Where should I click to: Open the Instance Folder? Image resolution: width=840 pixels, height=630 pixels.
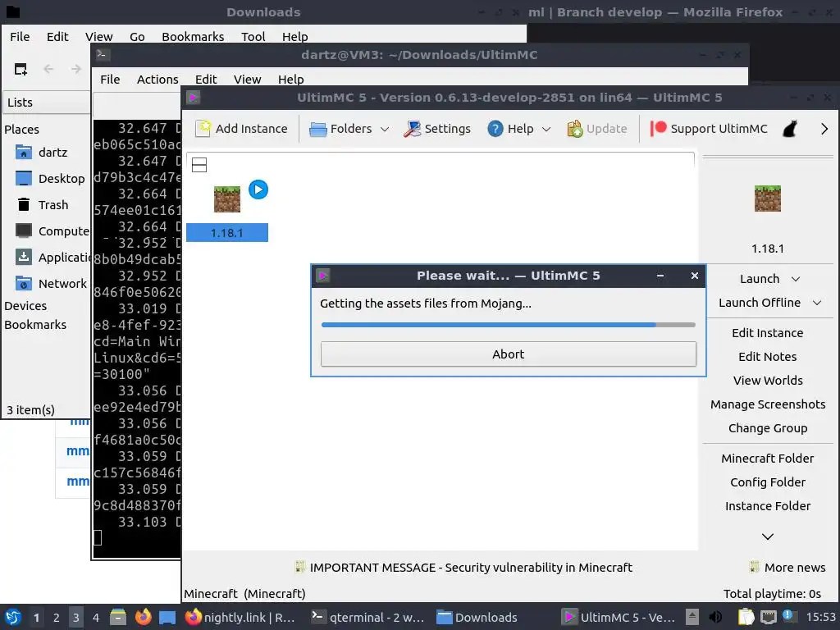pos(768,506)
